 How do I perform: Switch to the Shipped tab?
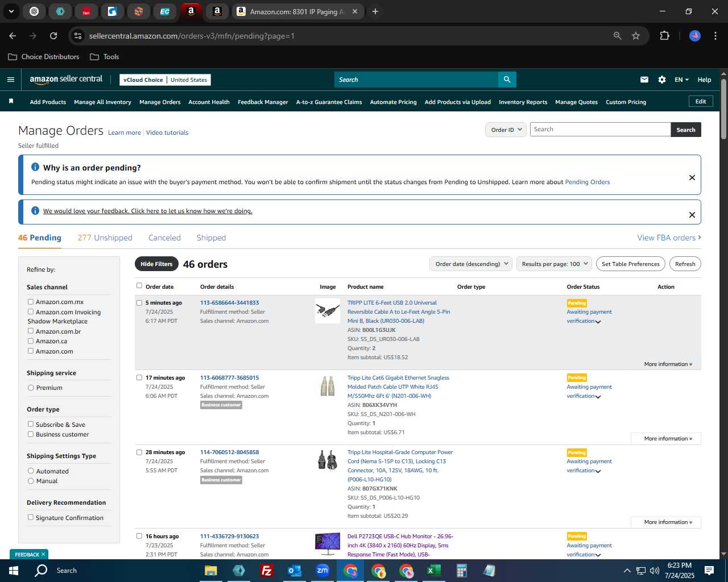pos(211,238)
